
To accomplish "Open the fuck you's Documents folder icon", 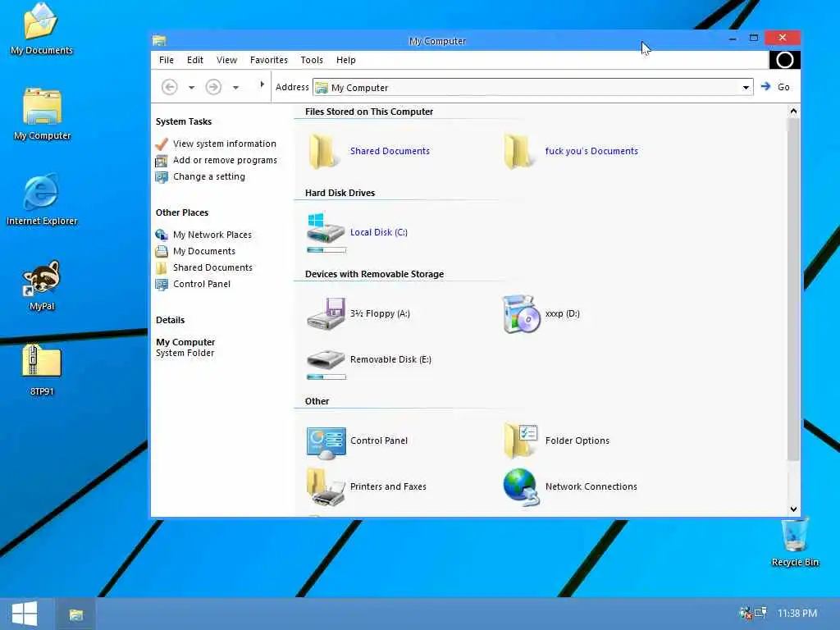I will [518, 151].
